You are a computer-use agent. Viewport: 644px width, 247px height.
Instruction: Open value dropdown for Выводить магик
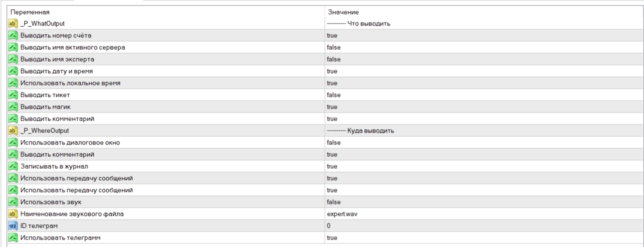tap(484, 107)
